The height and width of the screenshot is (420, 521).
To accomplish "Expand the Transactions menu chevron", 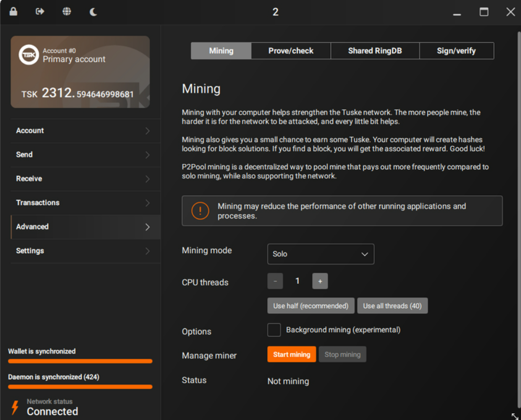I will 147,203.
